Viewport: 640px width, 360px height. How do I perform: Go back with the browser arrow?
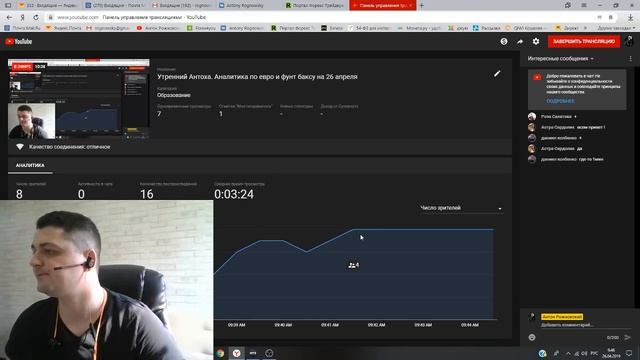[9, 17]
